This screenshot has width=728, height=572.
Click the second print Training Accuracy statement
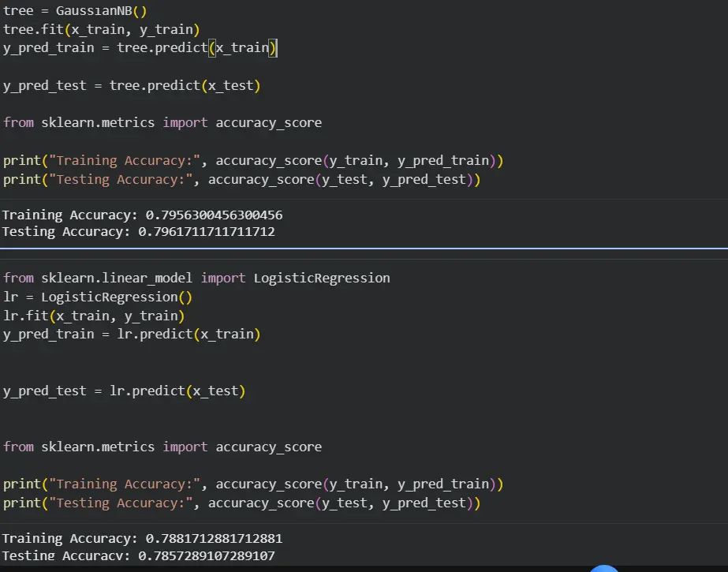coord(252,484)
